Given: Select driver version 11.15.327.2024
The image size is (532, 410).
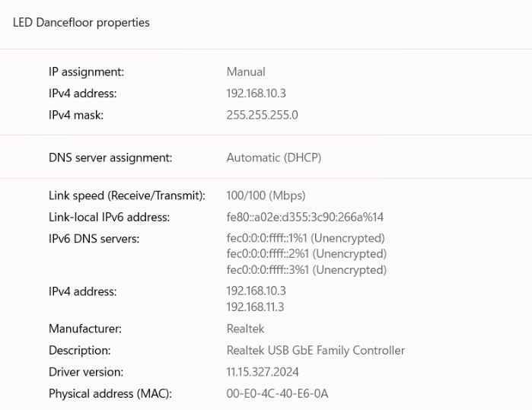Looking at the screenshot, I should pos(263,372).
